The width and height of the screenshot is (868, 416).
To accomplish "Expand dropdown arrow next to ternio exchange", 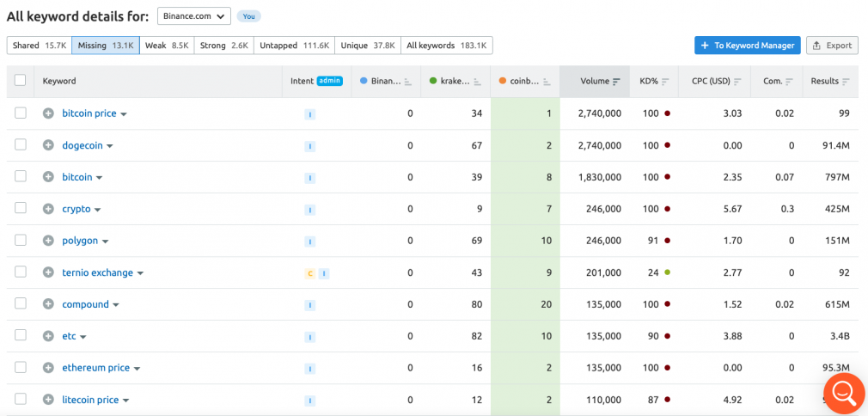I will pos(140,273).
